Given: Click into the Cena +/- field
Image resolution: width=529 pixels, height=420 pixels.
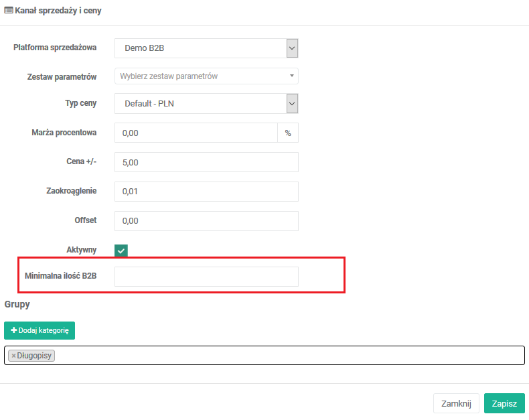Looking at the screenshot, I should [x=206, y=163].
